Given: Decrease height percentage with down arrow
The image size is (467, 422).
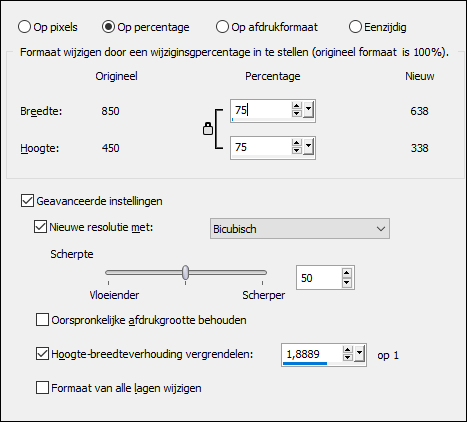Looking at the screenshot, I should 296,151.
